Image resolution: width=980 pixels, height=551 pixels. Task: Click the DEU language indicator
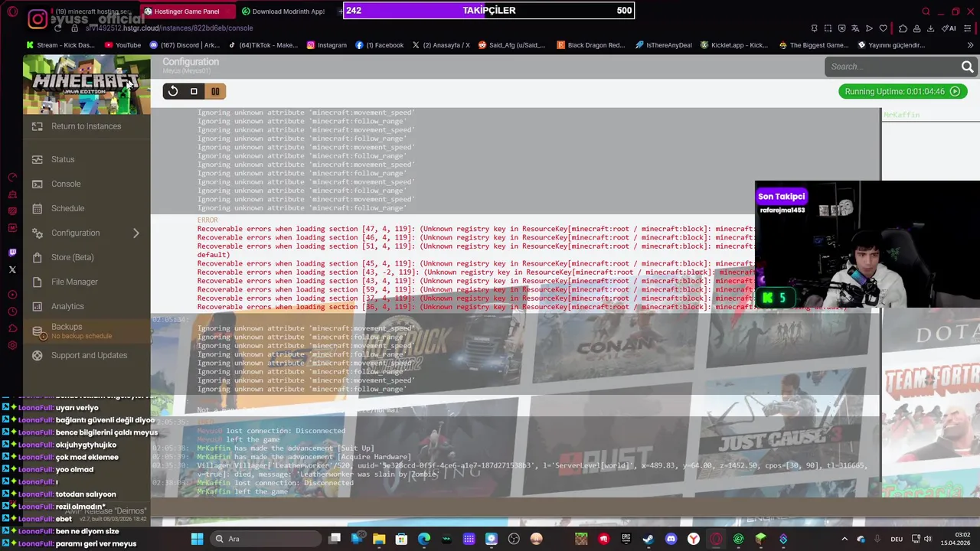click(x=897, y=539)
